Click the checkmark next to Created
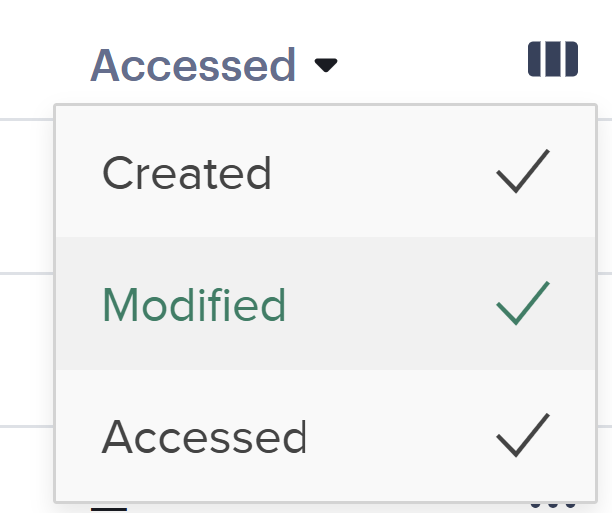612x513 pixels. pos(522,172)
